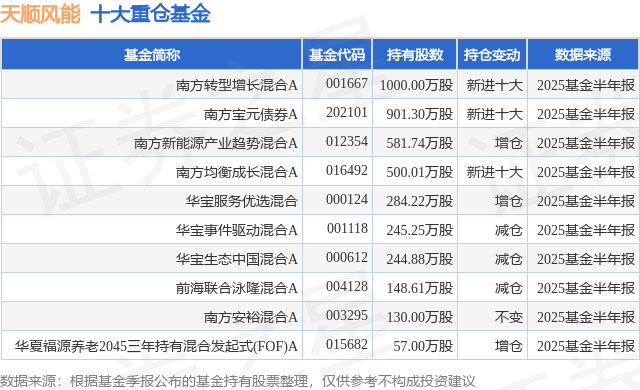Open fund 前海联合泳隆混合A
This screenshot has height=390, width=640.
(x=237, y=288)
